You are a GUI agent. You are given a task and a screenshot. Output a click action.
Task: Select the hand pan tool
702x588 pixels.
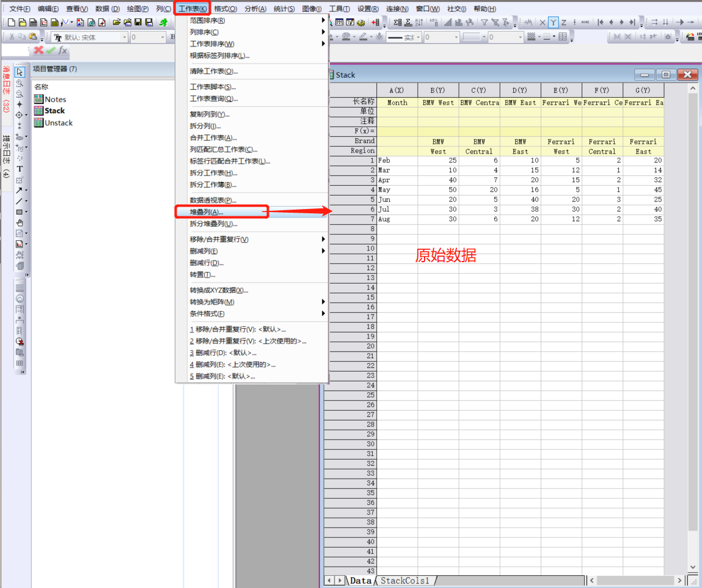(20, 222)
